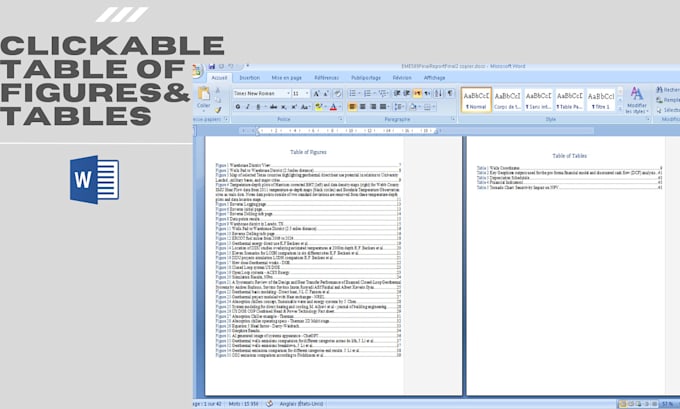Open font size 11 dropdown
680x409 pixels.
(307, 93)
